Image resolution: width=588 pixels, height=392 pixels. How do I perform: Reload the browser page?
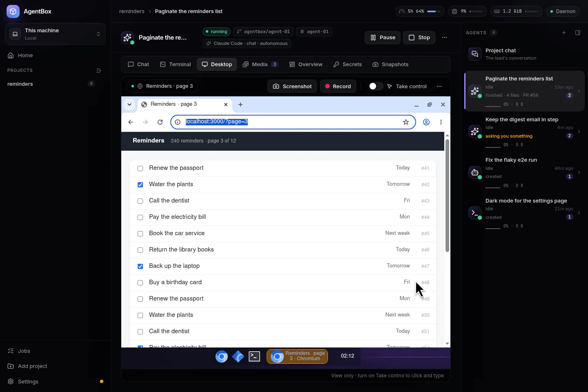160,122
